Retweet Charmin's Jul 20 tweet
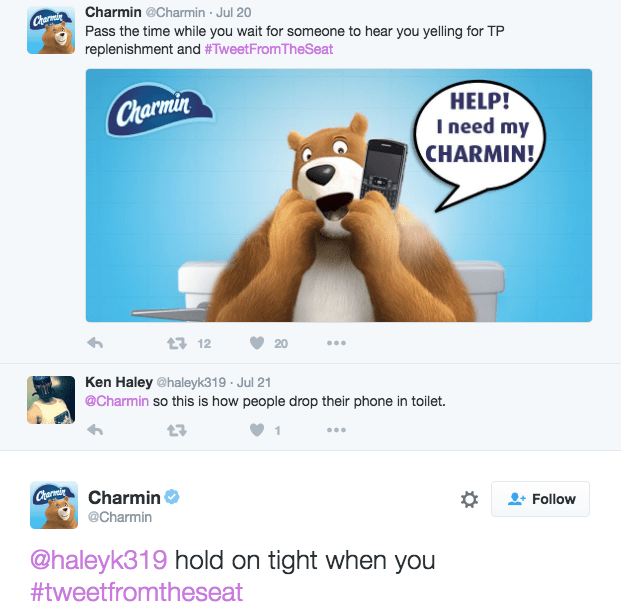 [x=177, y=343]
